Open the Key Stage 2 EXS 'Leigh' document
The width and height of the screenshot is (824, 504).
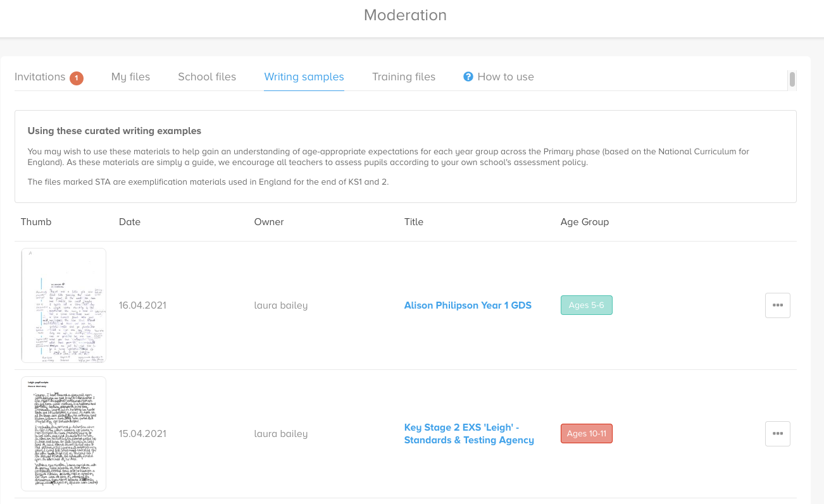coord(469,433)
